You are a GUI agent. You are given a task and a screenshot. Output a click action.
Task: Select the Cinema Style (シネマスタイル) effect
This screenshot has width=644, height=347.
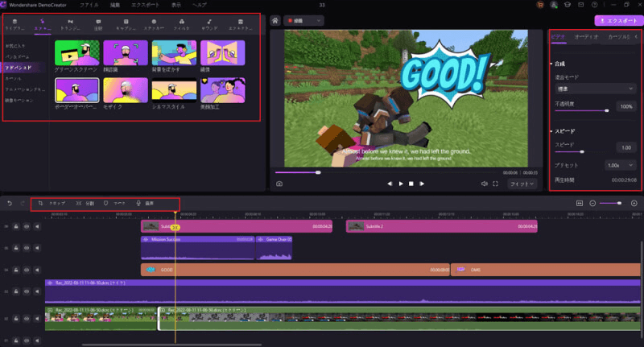pyautogui.click(x=174, y=90)
